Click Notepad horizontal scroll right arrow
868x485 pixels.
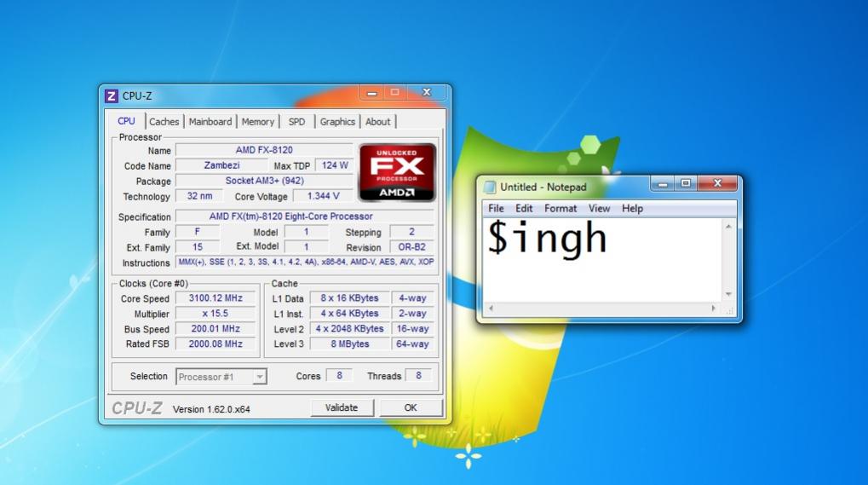coord(714,309)
